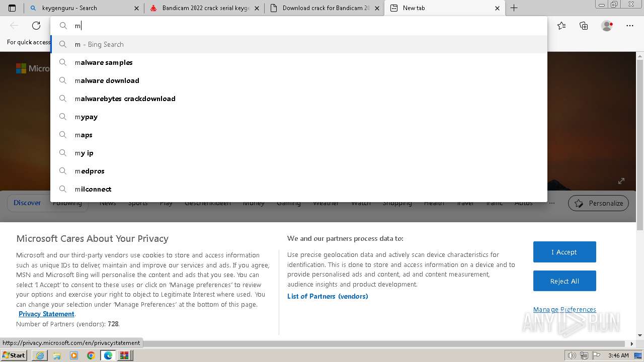This screenshot has width=644, height=362.
Task: Click the Microsoft logo on page
Action: click(33, 68)
